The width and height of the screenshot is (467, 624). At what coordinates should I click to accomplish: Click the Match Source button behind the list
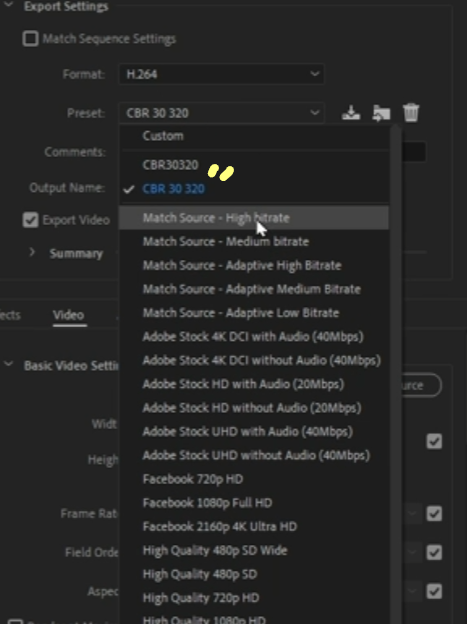tap(421, 385)
